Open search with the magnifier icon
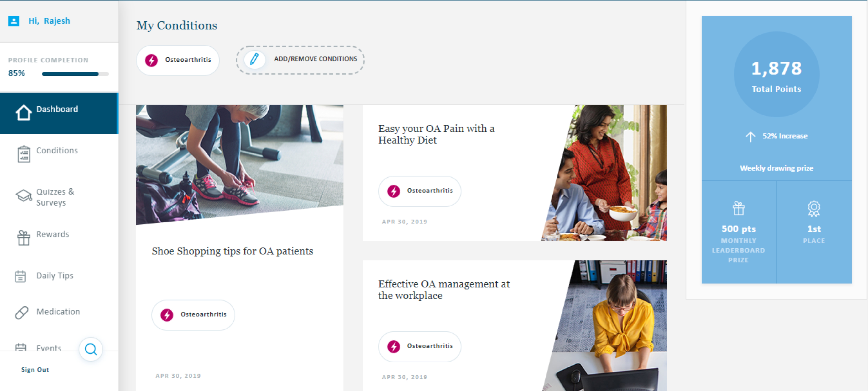Image resolution: width=868 pixels, height=391 pixels. [x=91, y=349]
